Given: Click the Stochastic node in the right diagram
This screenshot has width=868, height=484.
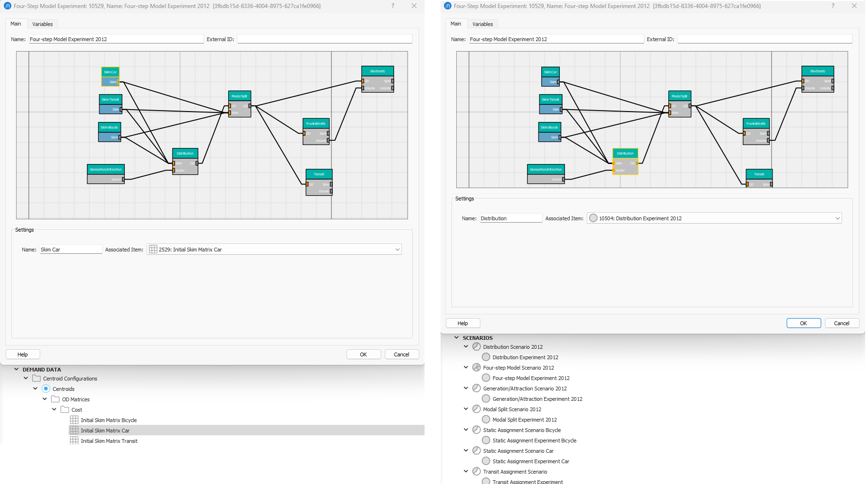Looking at the screenshot, I should click(x=818, y=71).
